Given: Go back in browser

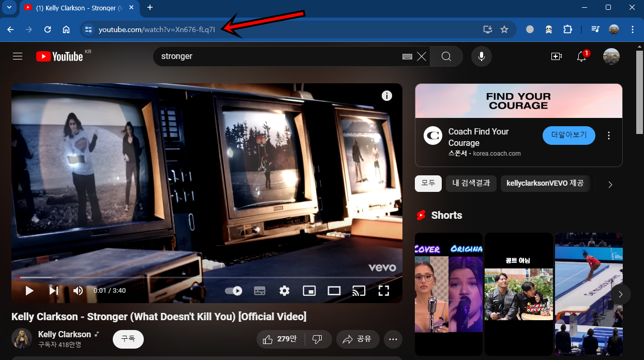Looking at the screenshot, I should [x=10, y=29].
